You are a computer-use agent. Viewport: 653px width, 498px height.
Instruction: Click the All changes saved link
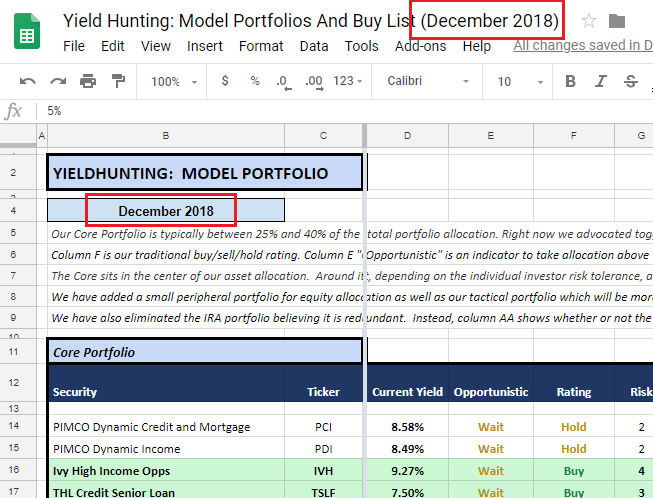point(583,45)
